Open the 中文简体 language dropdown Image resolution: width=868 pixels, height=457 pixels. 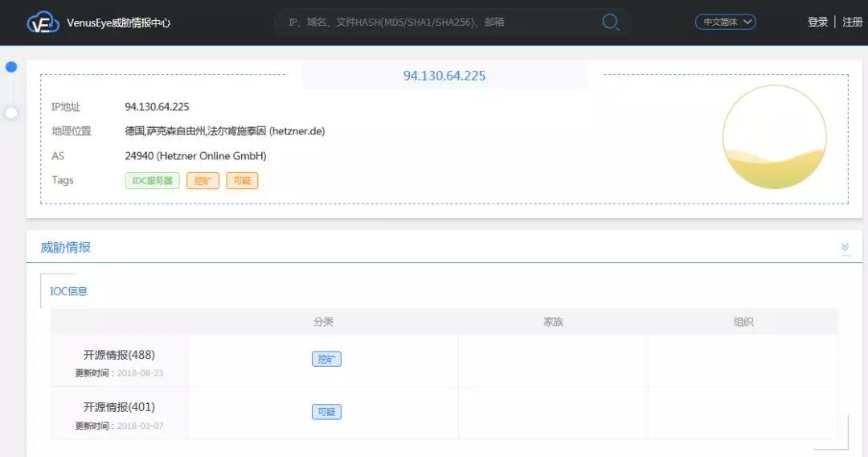(725, 22)
